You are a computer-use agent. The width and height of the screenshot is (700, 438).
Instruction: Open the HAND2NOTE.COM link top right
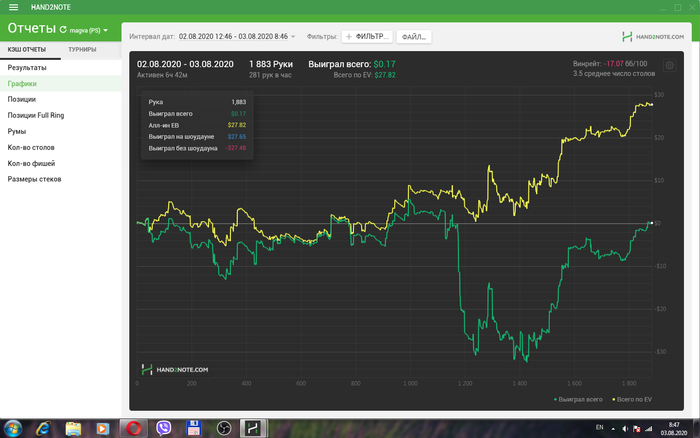coord(653,37)
